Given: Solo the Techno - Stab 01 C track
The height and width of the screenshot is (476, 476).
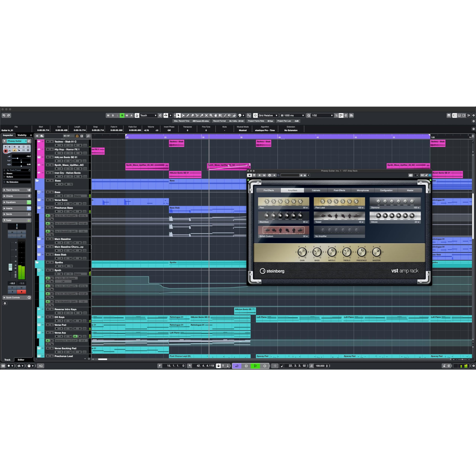Looking at the screenshot, I should [52, 141].
